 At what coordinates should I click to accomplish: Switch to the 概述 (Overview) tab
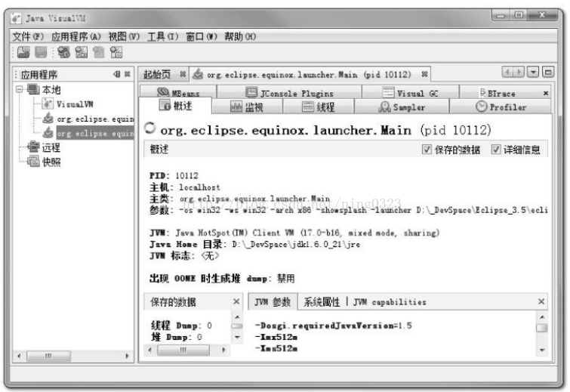coord(175,106)
